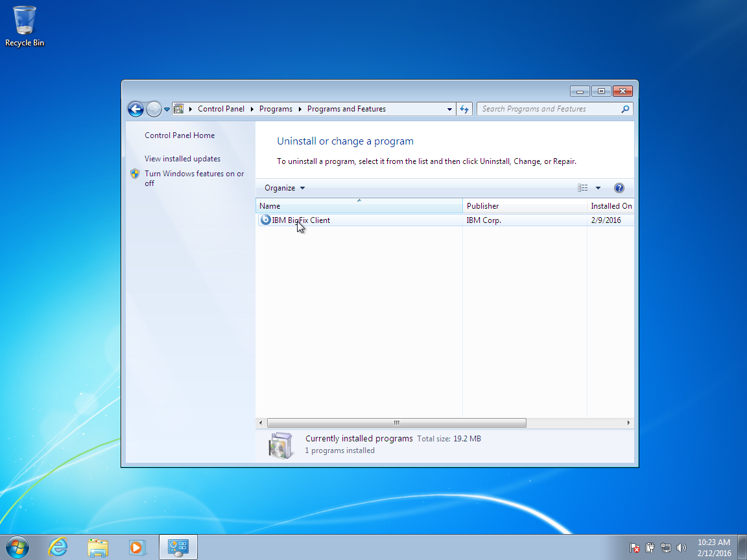Open the address bar history dropdown
Screen dimensions: 747x560
coord(449,109)
